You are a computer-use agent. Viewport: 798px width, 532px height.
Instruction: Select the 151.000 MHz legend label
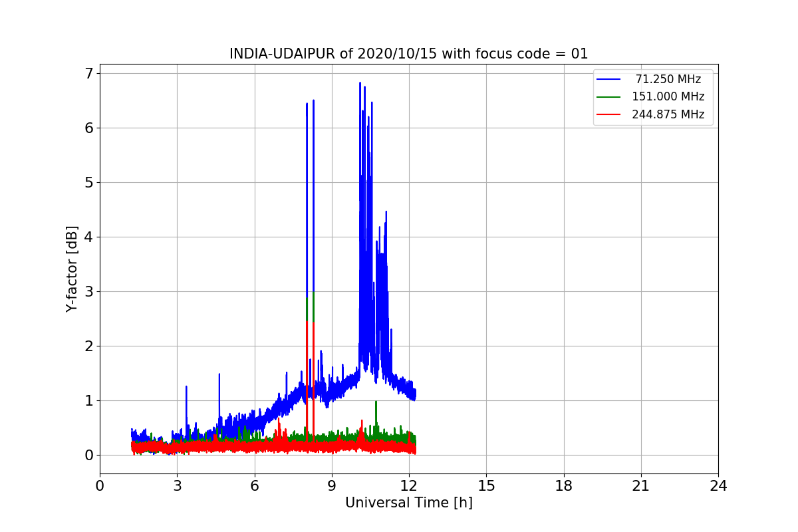coord(668,96)
